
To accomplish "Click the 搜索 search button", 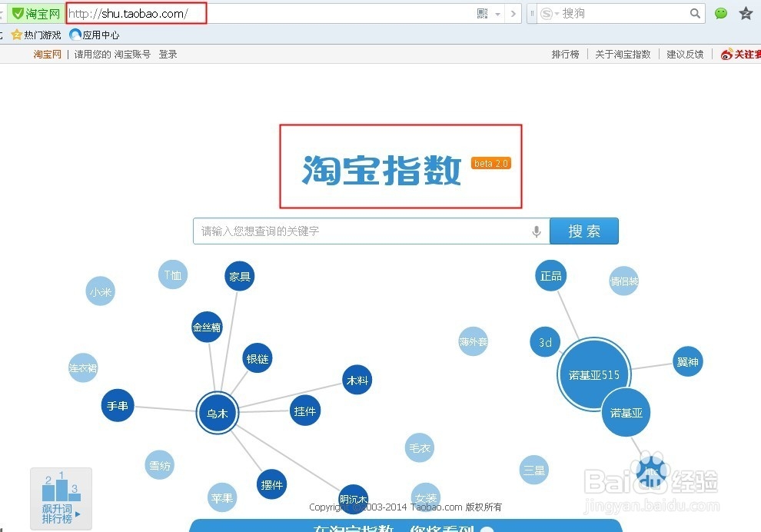I will point(583,231).
